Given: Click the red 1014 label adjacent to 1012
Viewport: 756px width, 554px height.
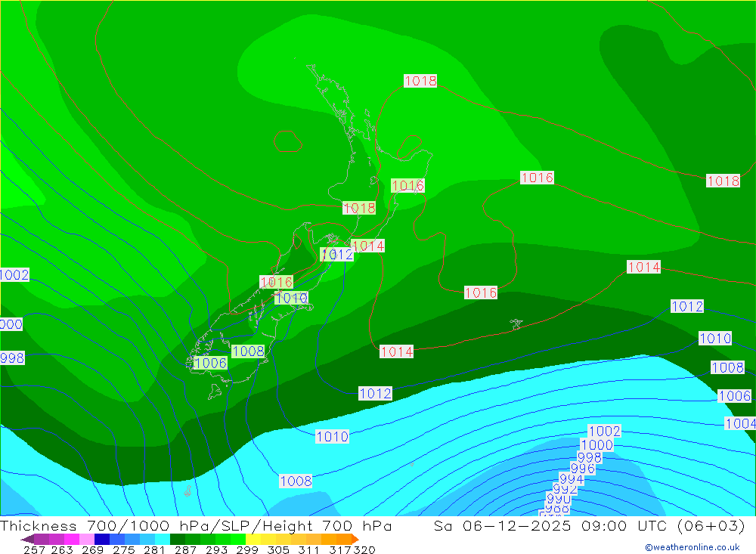Looking at the screenshot, I should 368,246.
